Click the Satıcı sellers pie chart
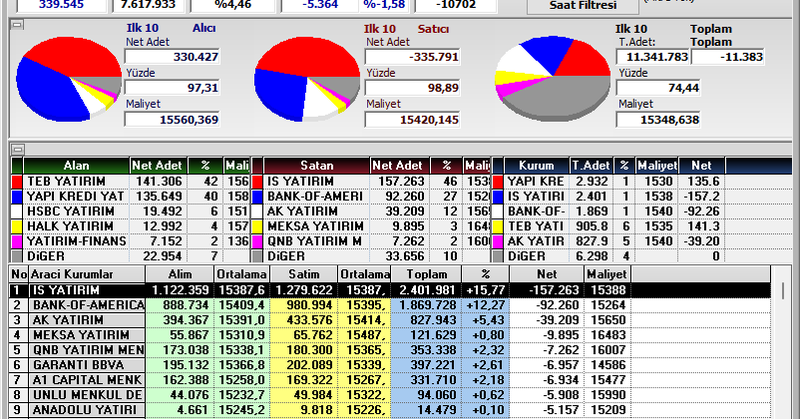Viewport: 800px width, 419px height. pos(307,79)
